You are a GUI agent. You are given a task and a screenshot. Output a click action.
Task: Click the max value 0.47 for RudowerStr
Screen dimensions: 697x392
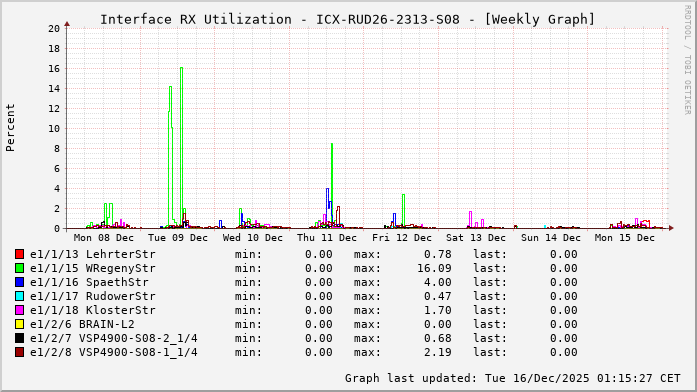(x=438, y=296)
